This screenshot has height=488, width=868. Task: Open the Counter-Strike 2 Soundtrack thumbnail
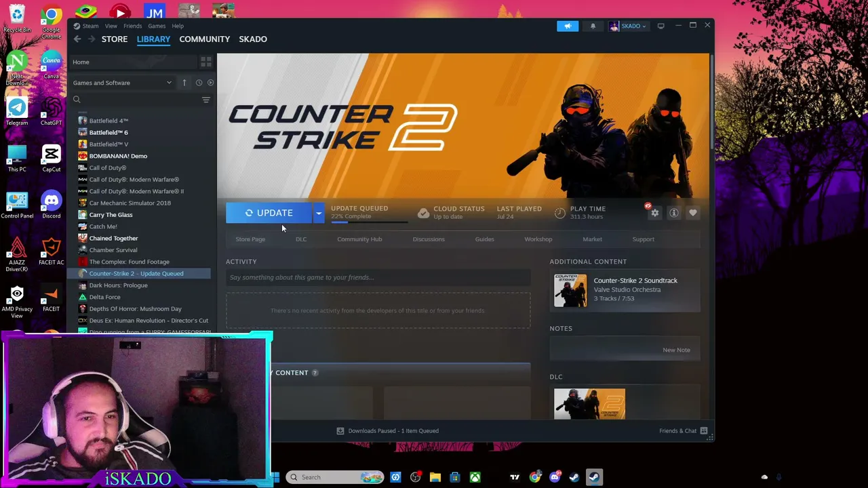pyautogui.click(x=570, y=290)
